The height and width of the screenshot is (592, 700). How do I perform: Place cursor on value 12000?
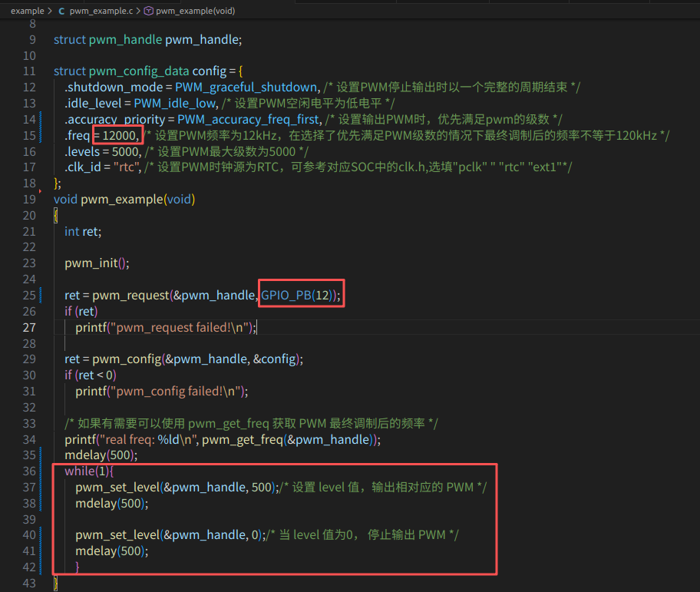pyautogui.click(x=119, y=135)
